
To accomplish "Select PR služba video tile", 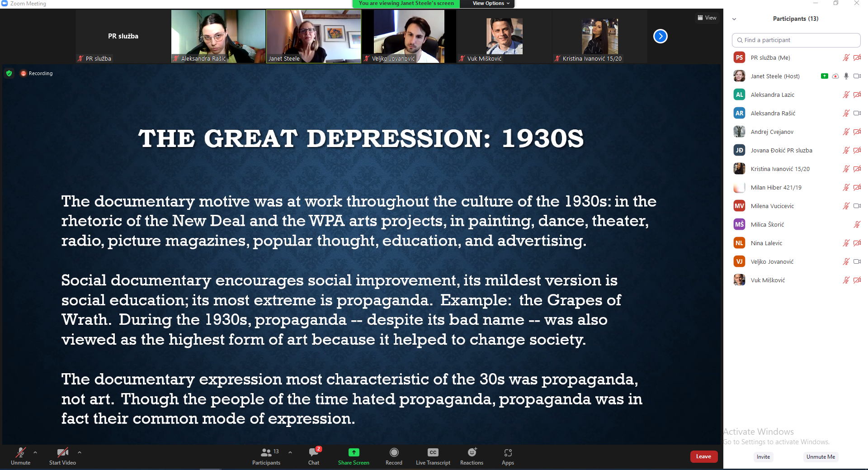I will pyautogui.click(x=123, y=36).
